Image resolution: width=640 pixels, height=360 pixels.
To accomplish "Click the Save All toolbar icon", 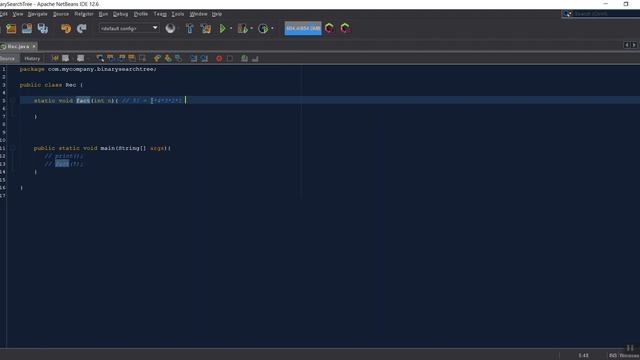I will [42, 28].
